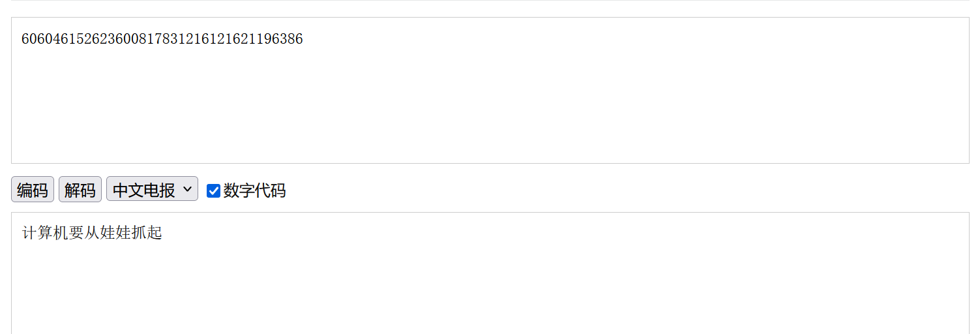980x334 pixels.
Task: Click the chevron arrow beside 中文电报
Action: pos(188,189)
